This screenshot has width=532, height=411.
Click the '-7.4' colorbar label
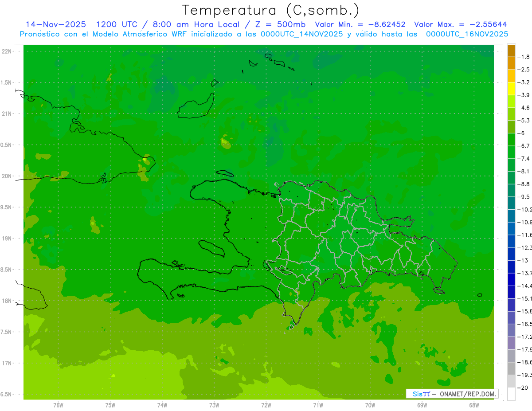click(524, 159)
